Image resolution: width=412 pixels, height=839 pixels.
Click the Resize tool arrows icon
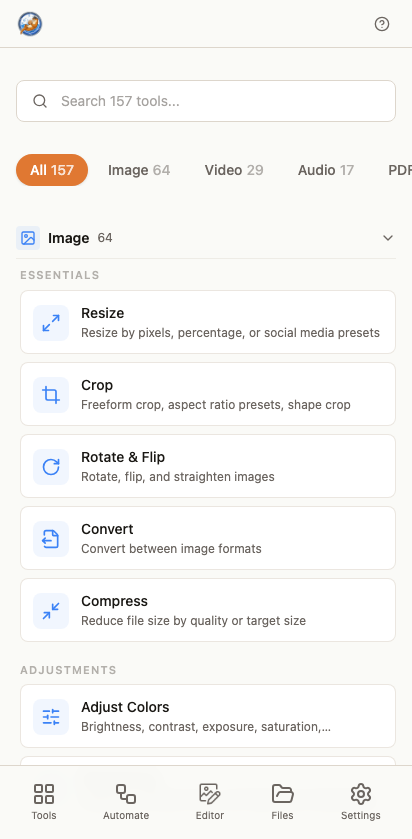(51, 323)
